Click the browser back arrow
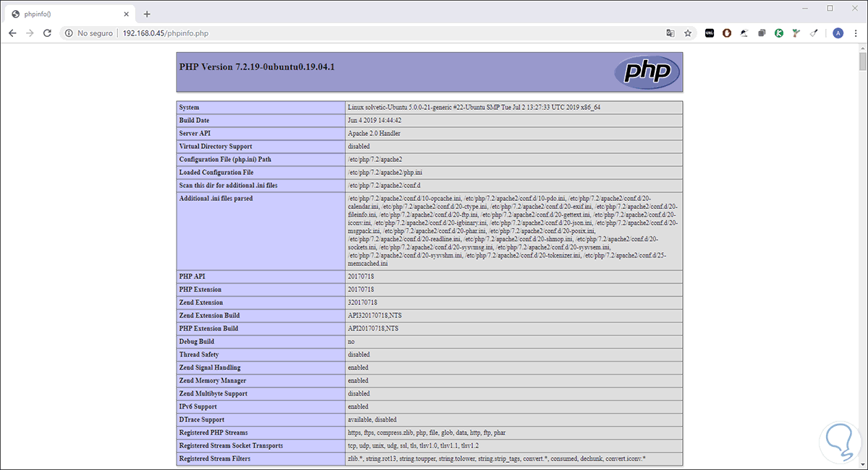 (13, 33)
